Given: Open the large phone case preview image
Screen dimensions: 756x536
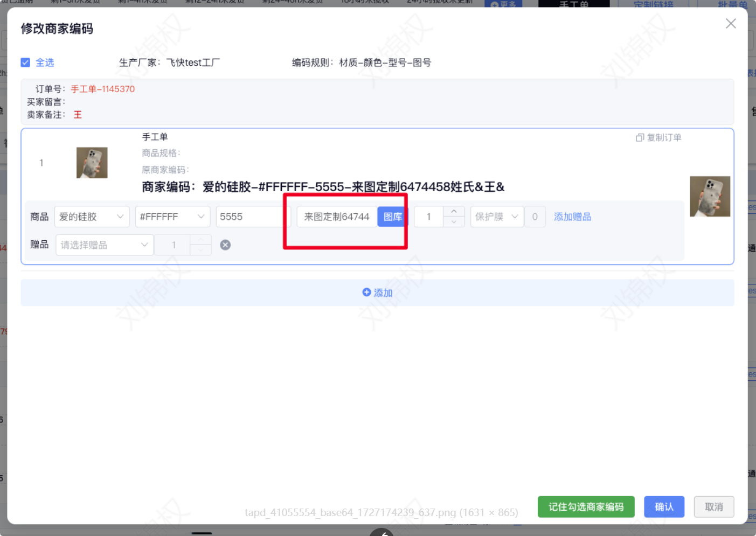Looking at the screenshot, I should [x=710, y=196].
